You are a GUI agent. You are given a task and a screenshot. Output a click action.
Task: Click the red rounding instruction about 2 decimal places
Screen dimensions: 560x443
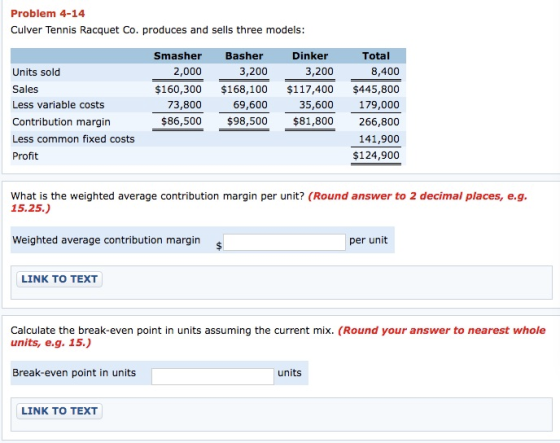point(269,202)
